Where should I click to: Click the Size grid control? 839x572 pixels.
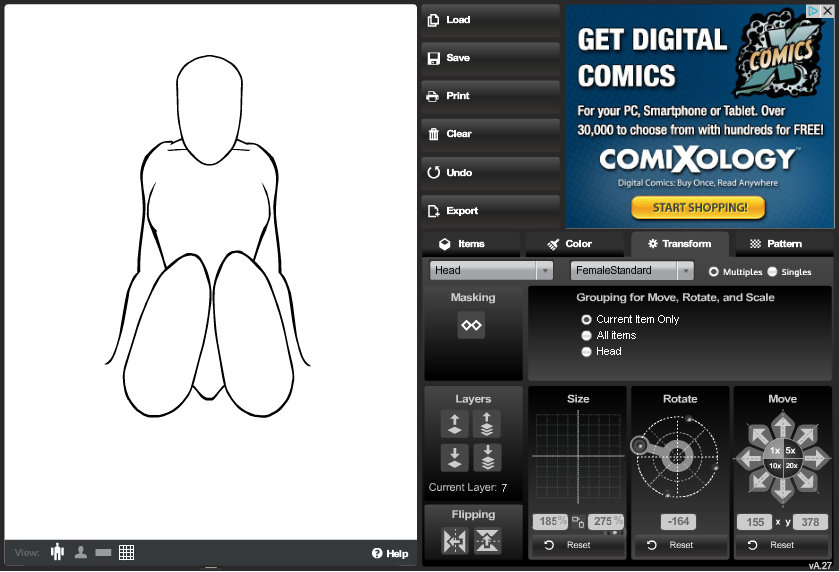pos(578,456)
